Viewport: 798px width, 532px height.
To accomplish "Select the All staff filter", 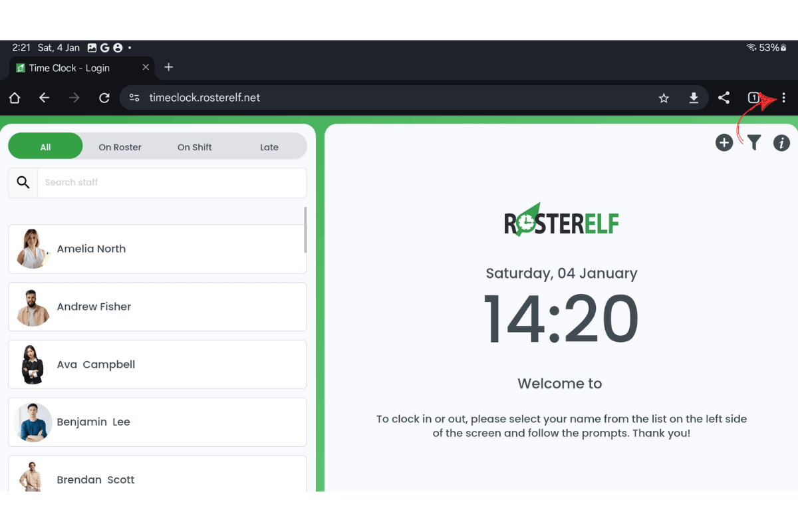I will 45,146.
